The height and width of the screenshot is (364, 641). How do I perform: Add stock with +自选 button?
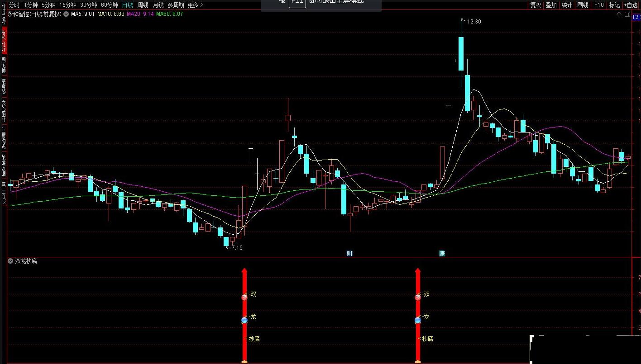pos(631,5)
